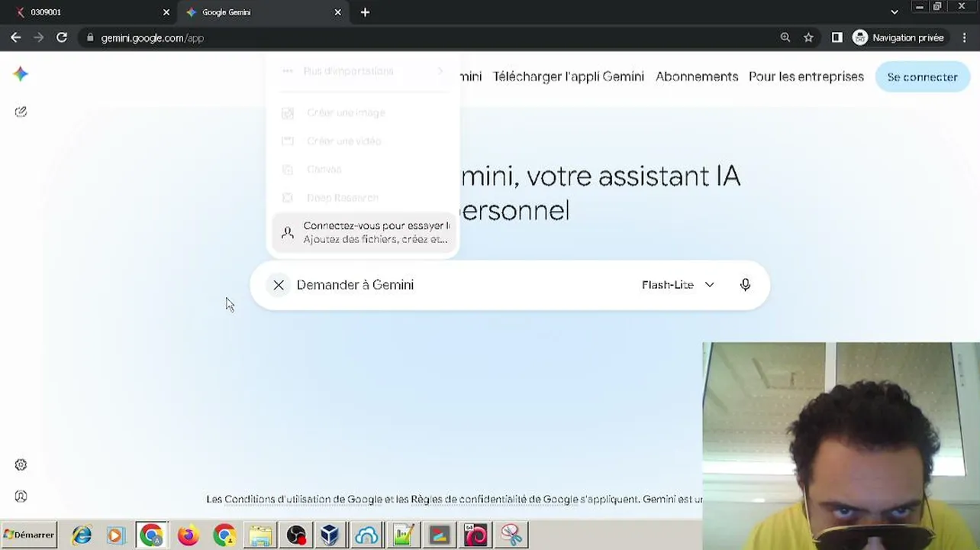Click the active Chrome taskbar icon
Image resolution: width=980 pixels, height=550 pixels.
point(152,535)
